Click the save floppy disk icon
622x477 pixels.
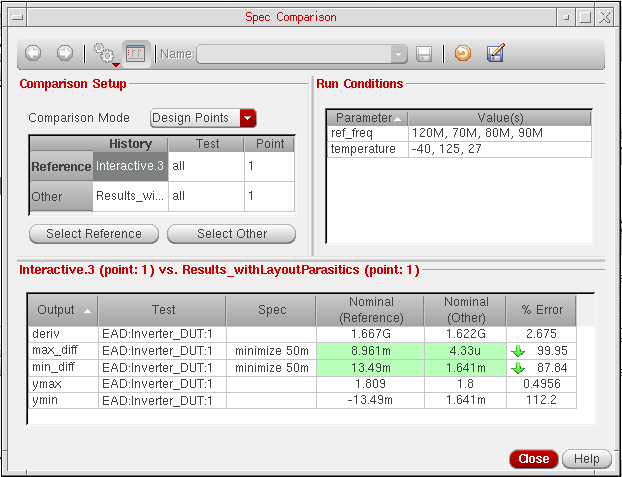point(424,54)
